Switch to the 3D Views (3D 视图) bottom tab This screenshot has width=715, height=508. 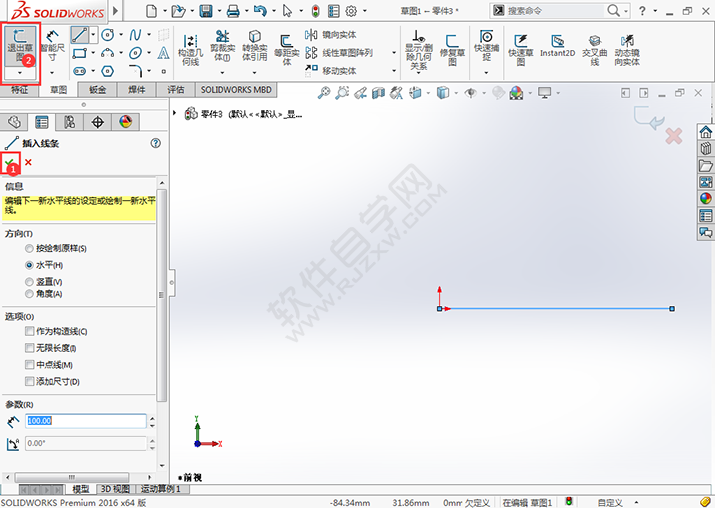[115, 489]
